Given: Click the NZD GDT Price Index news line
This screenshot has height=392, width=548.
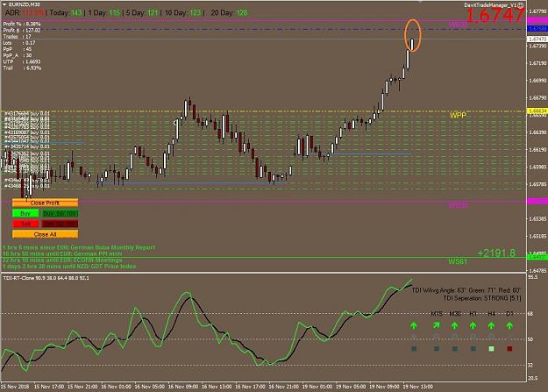Looking at the screenshot, I should click(x=69, y=267).
